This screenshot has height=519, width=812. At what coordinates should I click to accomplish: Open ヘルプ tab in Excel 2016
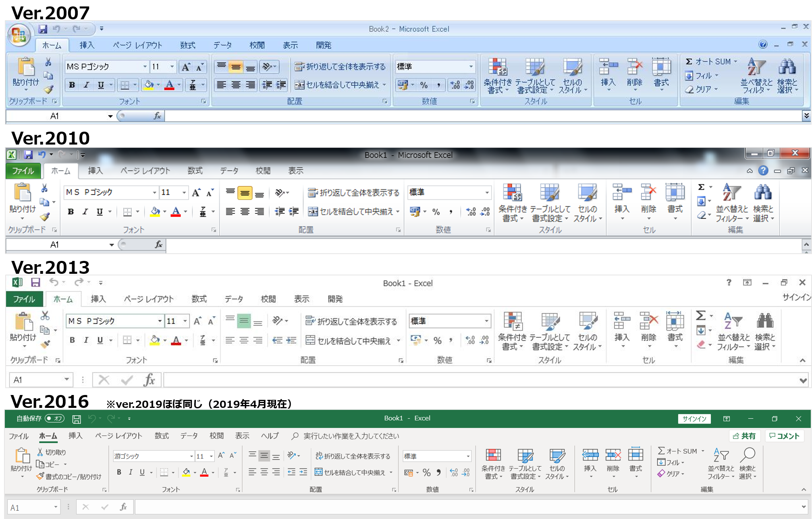tap(270, 436)
